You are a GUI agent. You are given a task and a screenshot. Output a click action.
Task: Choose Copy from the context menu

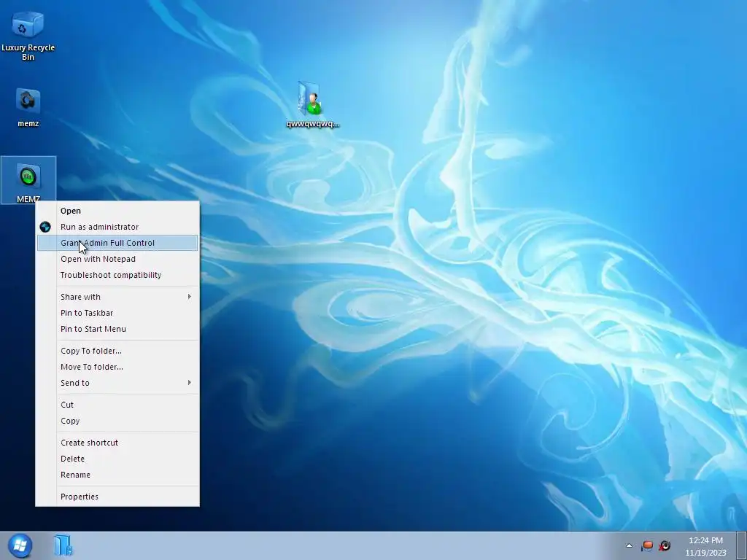tap(117, 421)
